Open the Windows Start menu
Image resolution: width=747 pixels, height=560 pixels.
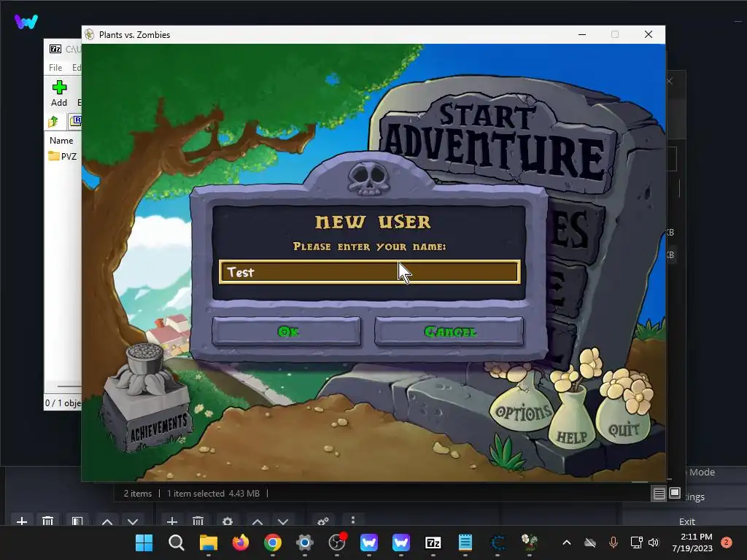point(144,542)
